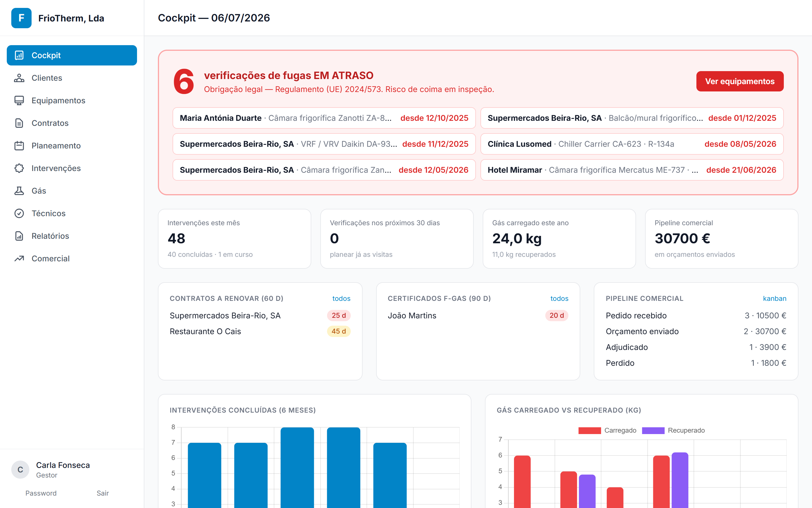Select the Orçamento enviado pipeline row
Screen dimensions: 812x508
(x=696, y=331)
